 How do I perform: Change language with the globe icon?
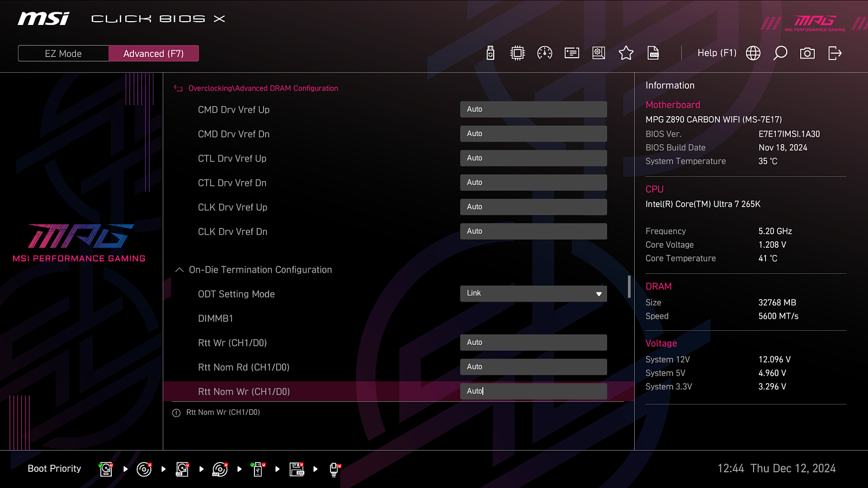coord(753,53)
